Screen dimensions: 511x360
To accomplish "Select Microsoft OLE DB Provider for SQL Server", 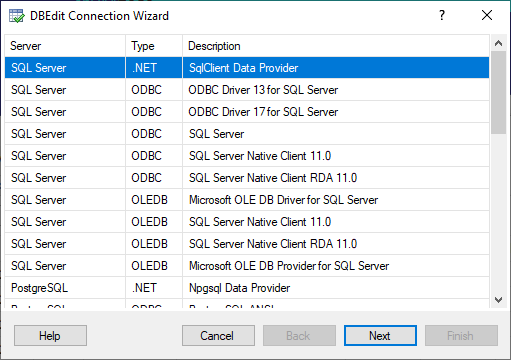I will 247,266.
